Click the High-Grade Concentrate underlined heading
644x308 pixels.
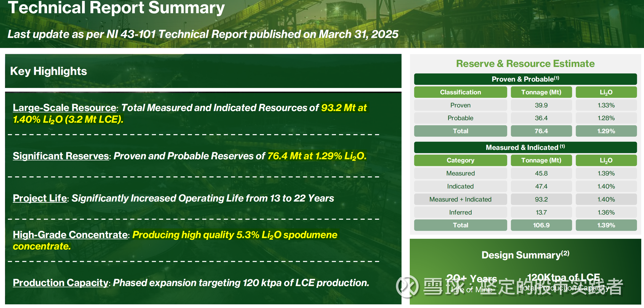click(x=70, y=235)
